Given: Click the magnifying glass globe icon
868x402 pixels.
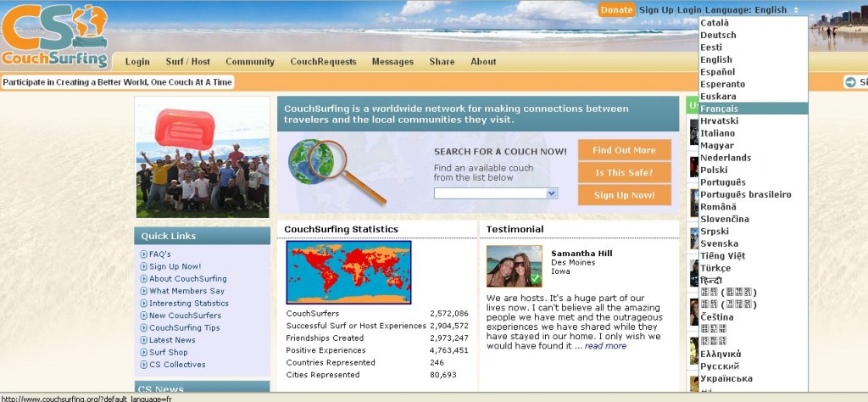Looking at the screenshot, I should tap(337, 170).
